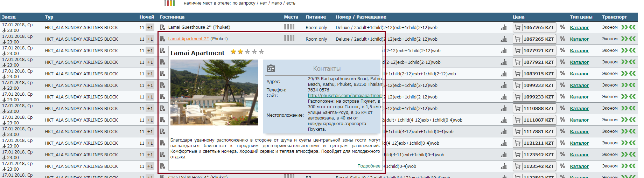Viewport: 644px width, 178px height.
Task: Click the contact card icon beside Контакты
Action: 271,68
